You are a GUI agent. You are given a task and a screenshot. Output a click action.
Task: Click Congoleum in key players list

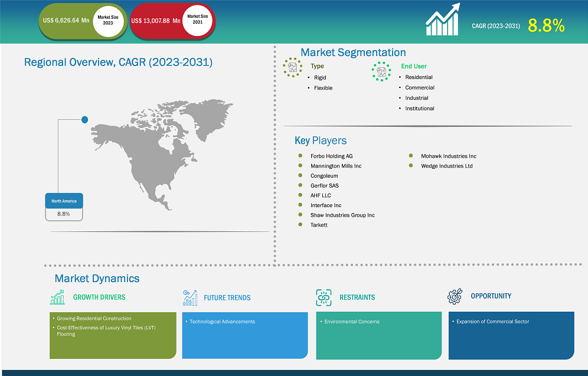tap(324, 175)
